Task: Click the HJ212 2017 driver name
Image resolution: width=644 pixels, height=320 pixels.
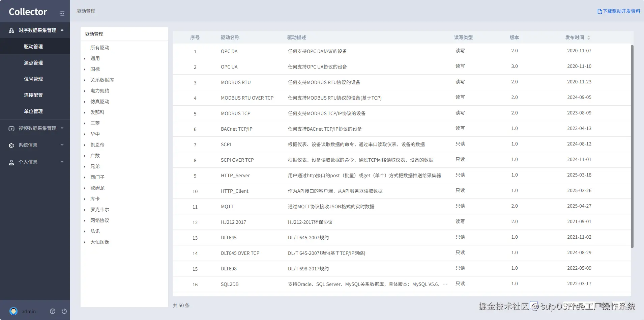Action: click(x=234, y=222)
